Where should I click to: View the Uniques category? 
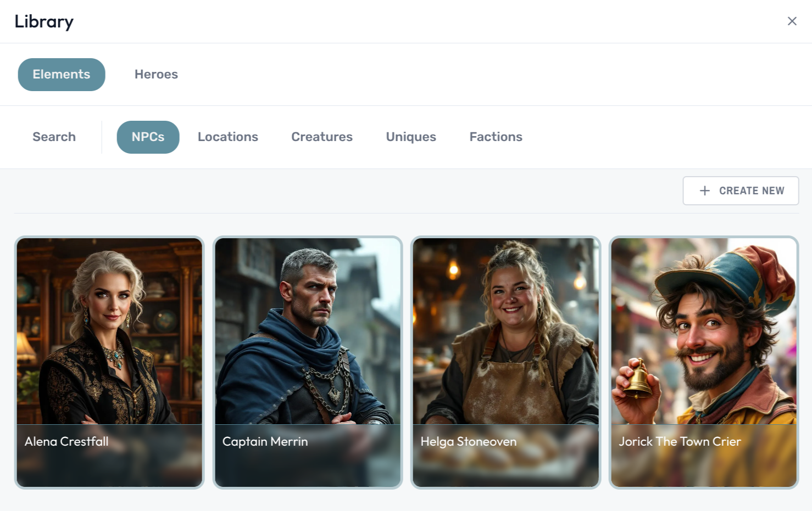[410, 137]
